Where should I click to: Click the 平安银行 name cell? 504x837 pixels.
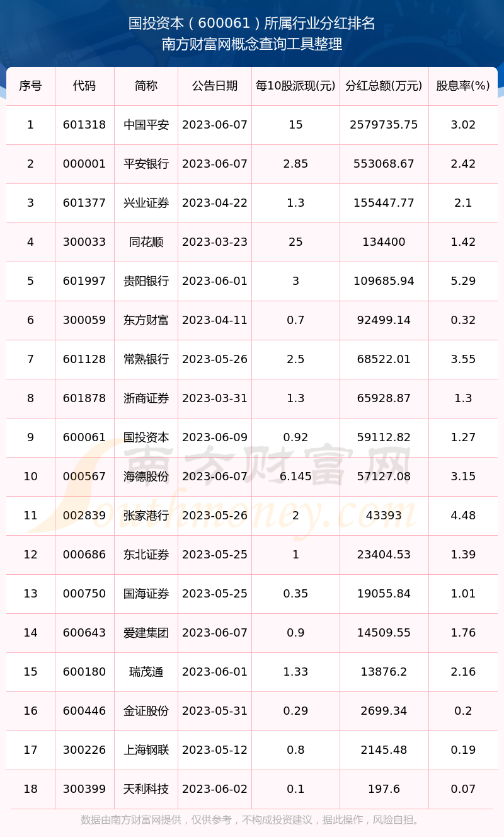146,164
